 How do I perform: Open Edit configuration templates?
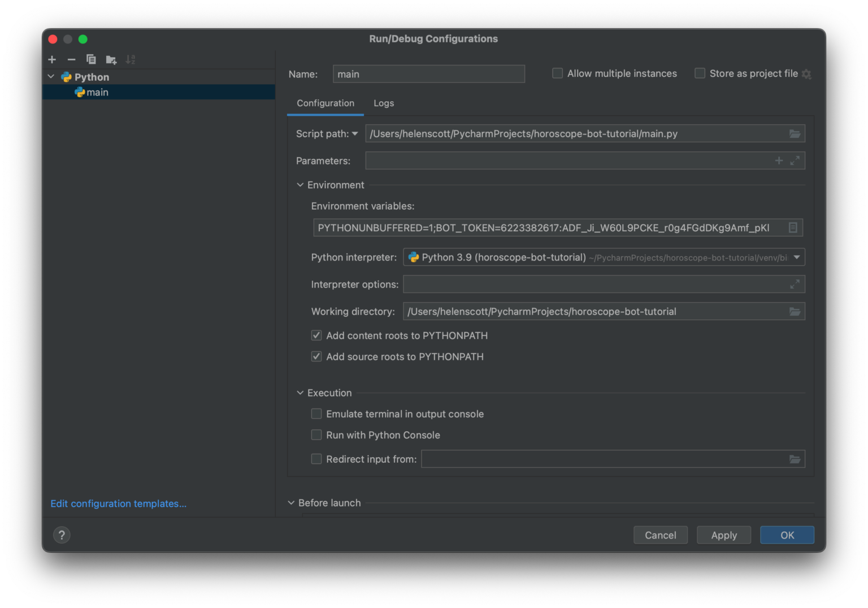click(118, 503)
